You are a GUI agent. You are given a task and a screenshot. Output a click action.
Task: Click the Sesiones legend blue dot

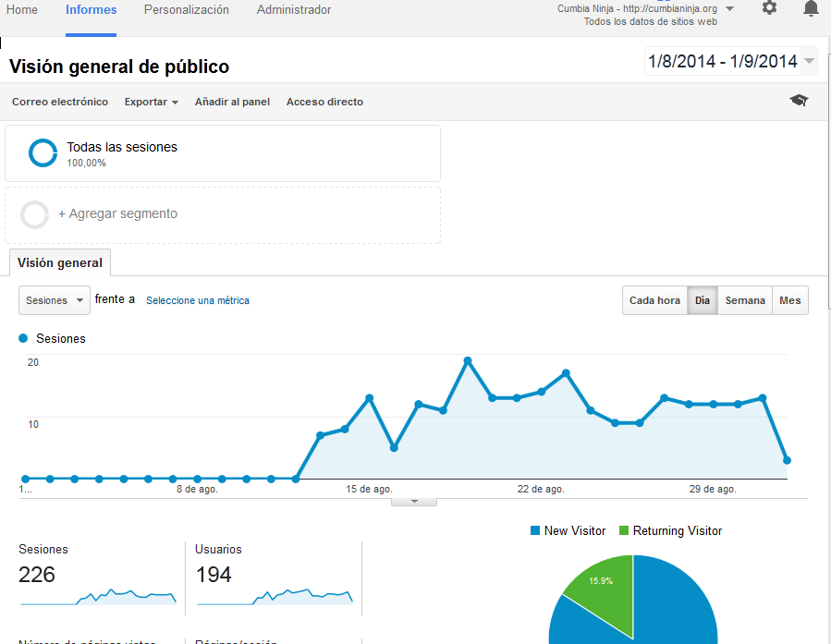(x=23, y=338)
